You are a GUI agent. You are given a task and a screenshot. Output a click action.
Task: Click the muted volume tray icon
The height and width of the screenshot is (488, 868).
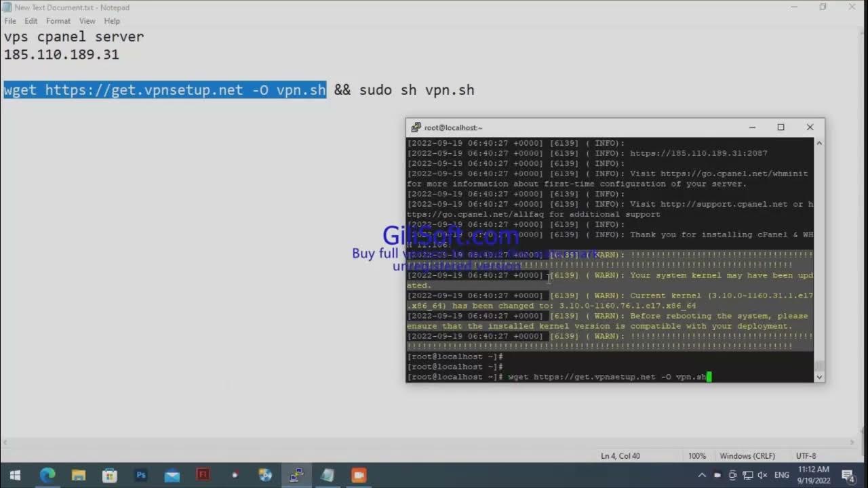pos(762,475)
